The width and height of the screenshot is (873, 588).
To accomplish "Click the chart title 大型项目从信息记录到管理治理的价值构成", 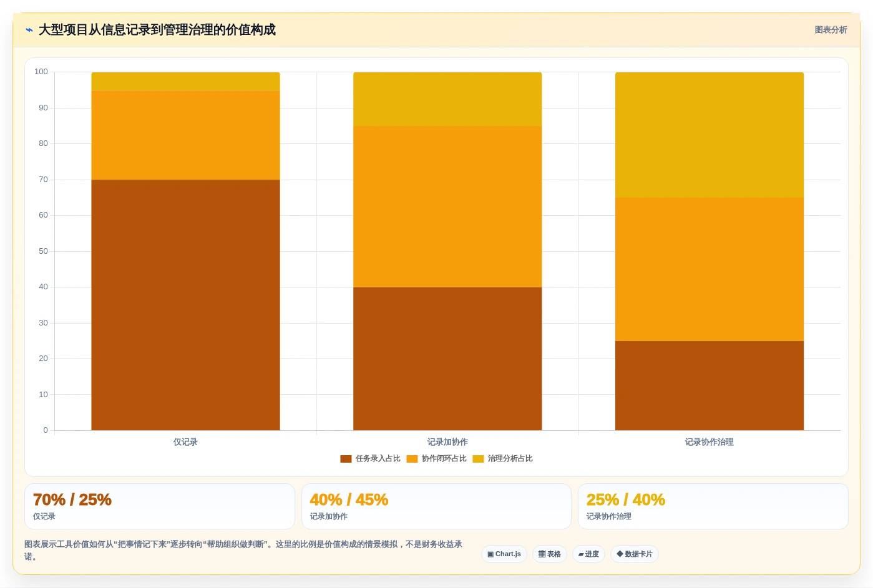I will [157, 30].
